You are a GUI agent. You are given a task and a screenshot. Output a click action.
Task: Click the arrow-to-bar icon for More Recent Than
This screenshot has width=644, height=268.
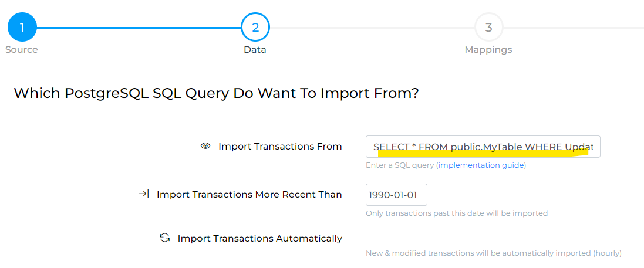(x=144, y=194)
